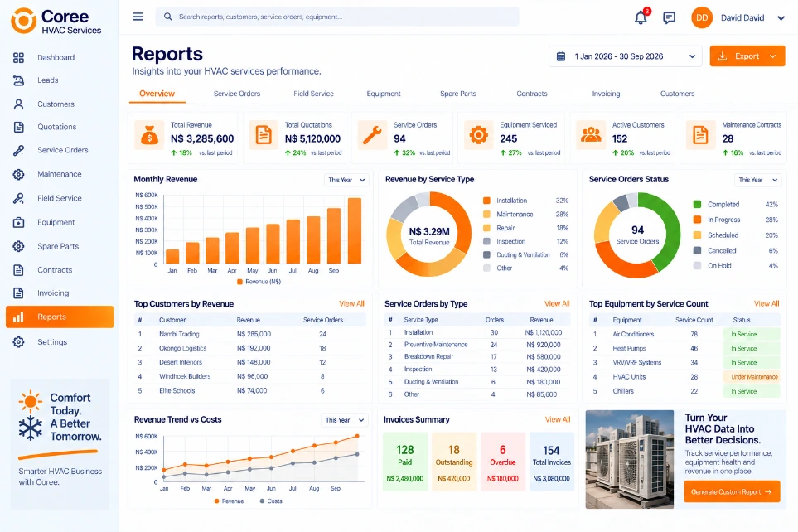798x532 pixels.
Task: Switch to the Contracts tab
Action: click(x=532, y=94)
